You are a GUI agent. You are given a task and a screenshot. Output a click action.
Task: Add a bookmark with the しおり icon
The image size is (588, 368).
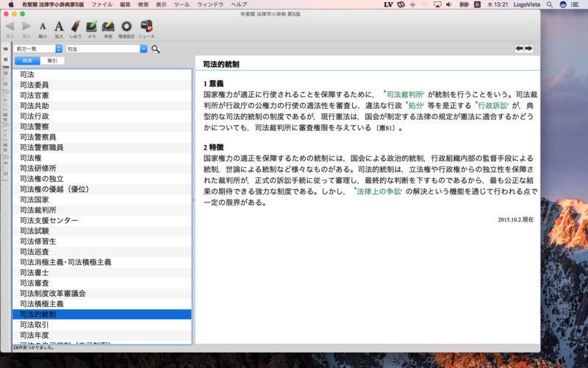76,26
